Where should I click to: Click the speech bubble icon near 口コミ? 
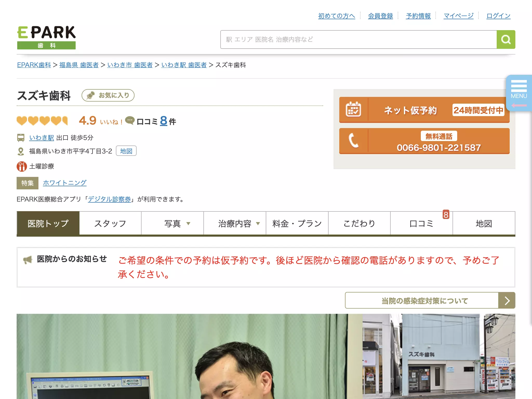tap(130, 120)
